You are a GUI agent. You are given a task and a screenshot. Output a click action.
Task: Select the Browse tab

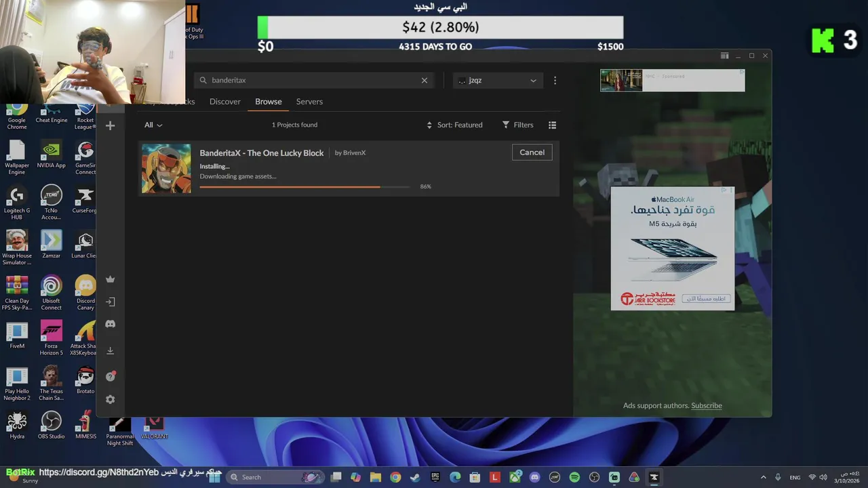269,102
